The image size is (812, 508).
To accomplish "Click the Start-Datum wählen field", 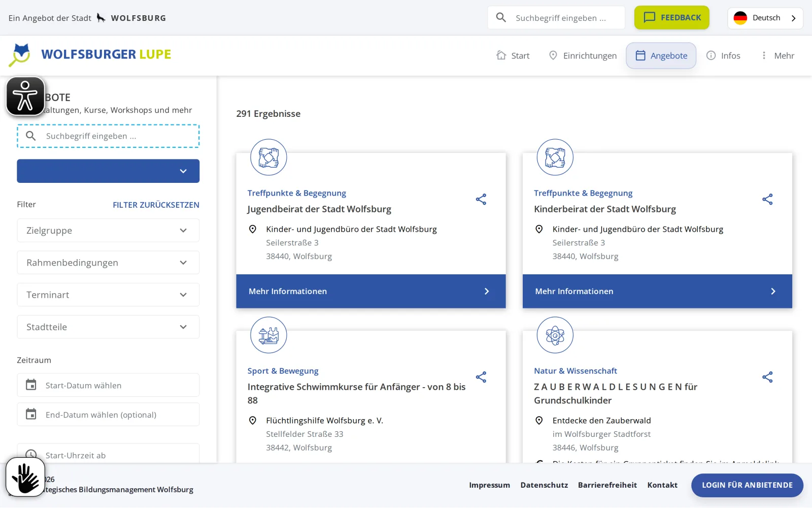I will 108,385.
